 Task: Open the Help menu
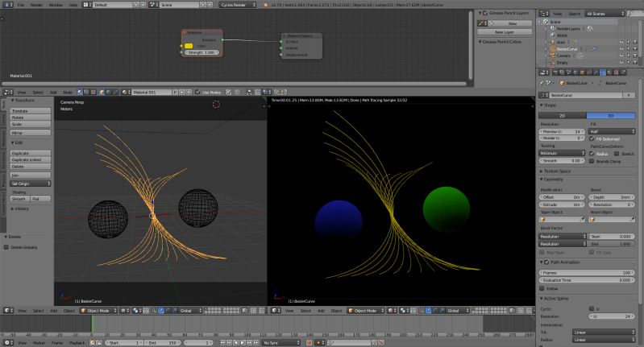click(73, 5)
